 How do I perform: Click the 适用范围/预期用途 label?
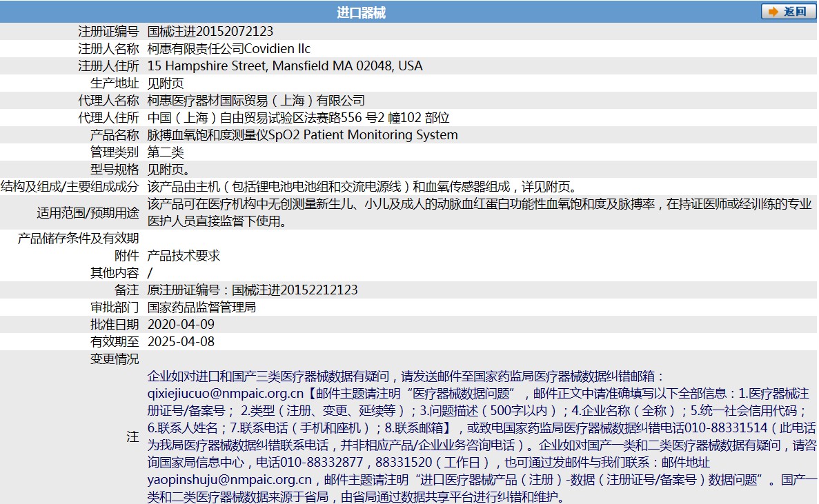pos(88,212)
